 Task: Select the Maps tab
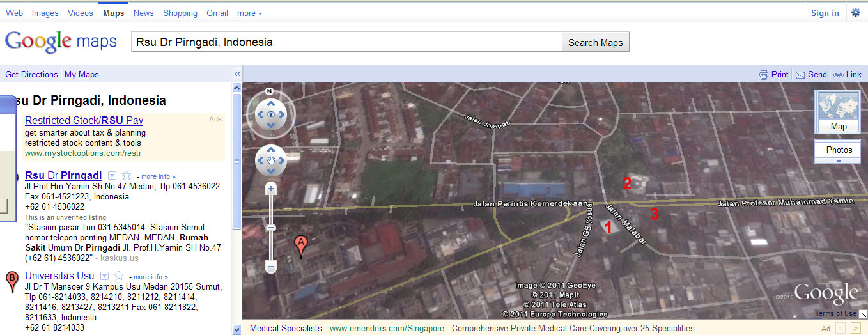click(114, 13)
